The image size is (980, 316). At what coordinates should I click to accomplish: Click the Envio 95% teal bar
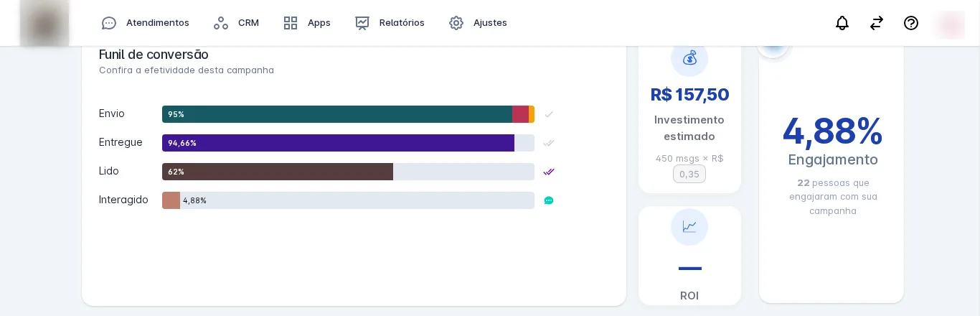coord(337,114)
